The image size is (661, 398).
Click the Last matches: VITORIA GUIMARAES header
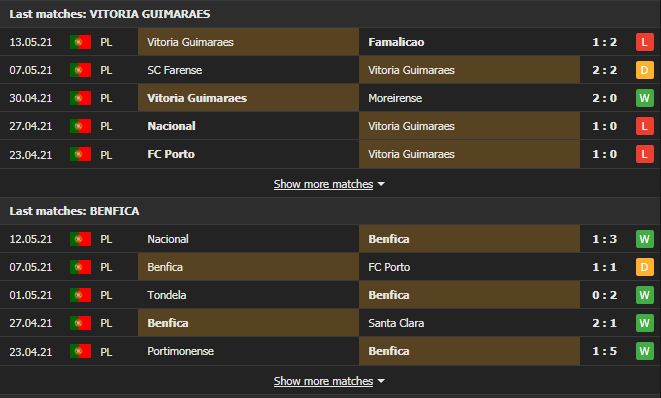coord(110,14)
